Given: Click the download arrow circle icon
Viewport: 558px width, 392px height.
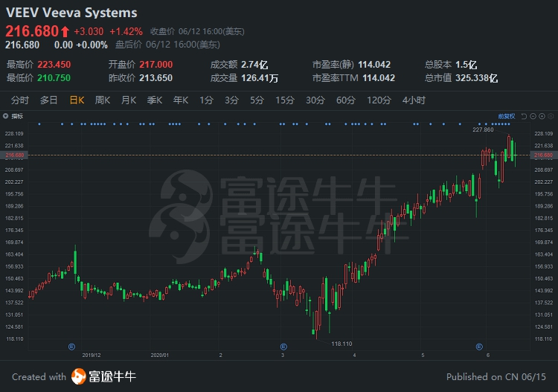Looking at the screenshot, I should pyautogui.click(x=542, y=116).
